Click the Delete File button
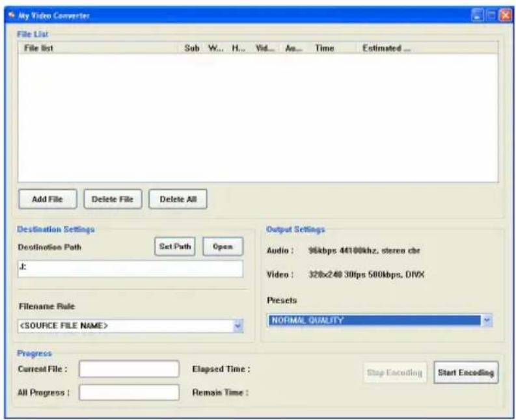 (x=113, y=199)
